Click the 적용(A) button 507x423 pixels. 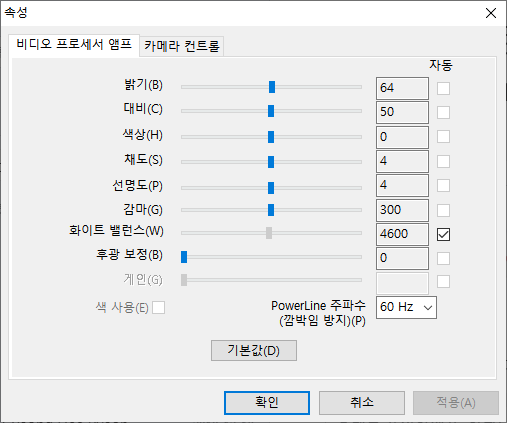(x=456, y=403)
